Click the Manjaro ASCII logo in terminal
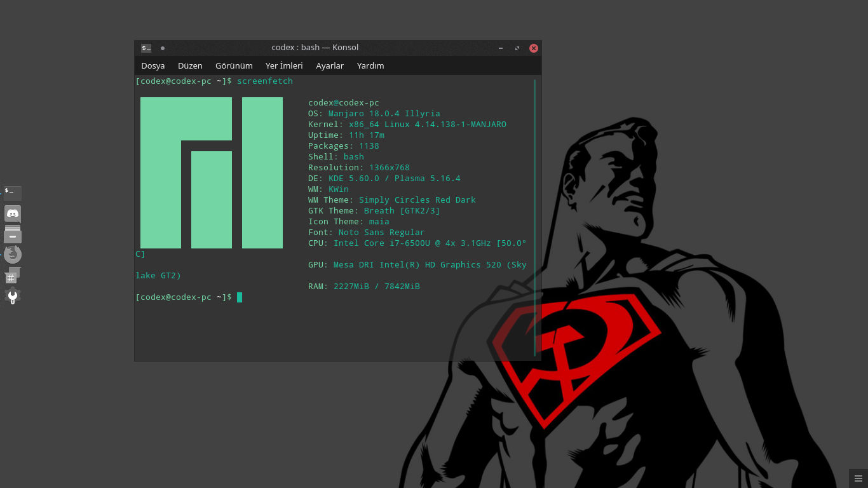Viewport: 868px width, 488px height. pyautogui.click(x=212, y=173)
